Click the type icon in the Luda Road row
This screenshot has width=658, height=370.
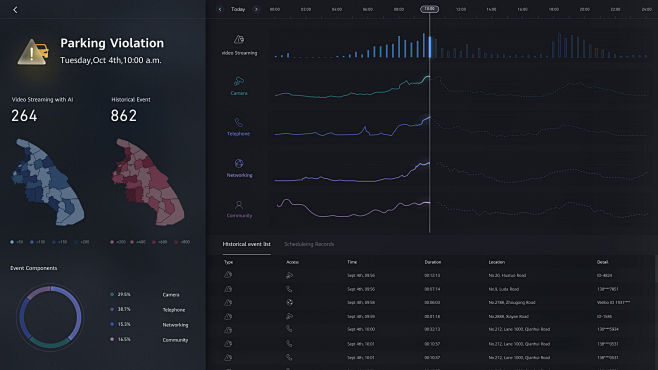point(228,289)
